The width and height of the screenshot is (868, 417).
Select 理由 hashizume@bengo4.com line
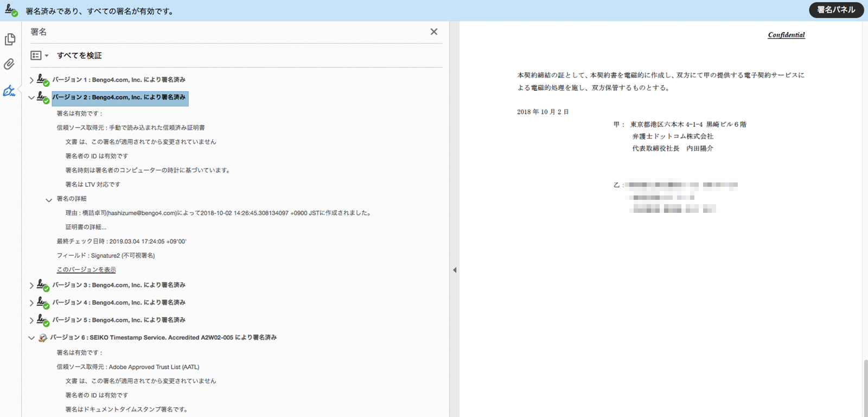219,213
